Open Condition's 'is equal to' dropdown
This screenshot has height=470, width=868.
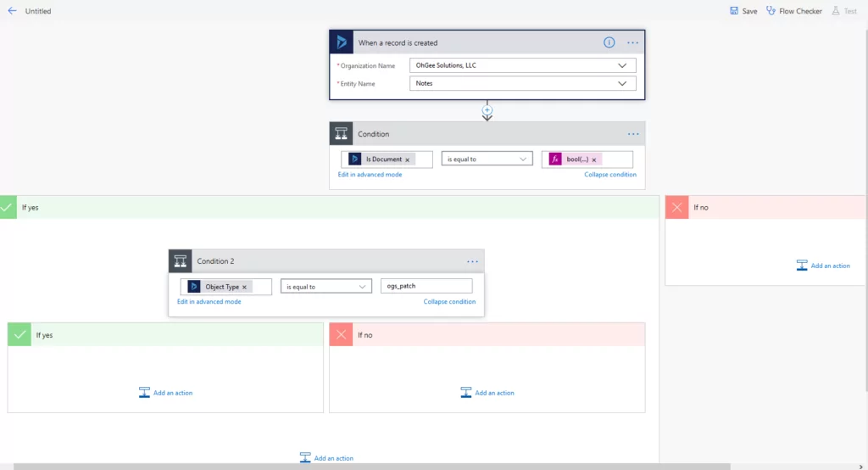487,159
